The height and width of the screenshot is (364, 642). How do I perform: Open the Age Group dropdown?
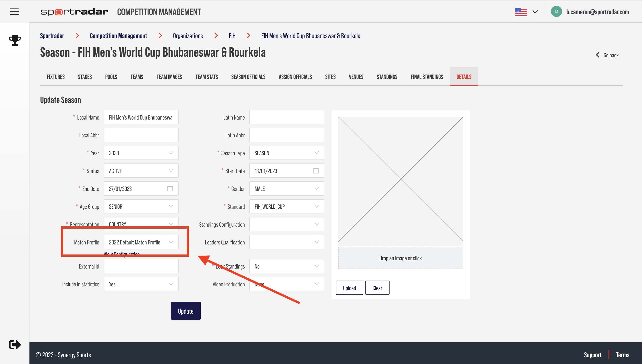coord(141,207)
